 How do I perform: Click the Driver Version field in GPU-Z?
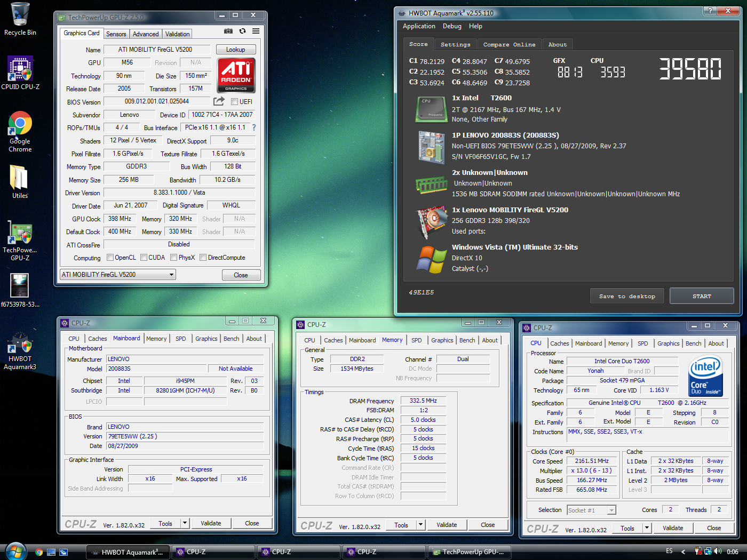(x=179, y=193)
